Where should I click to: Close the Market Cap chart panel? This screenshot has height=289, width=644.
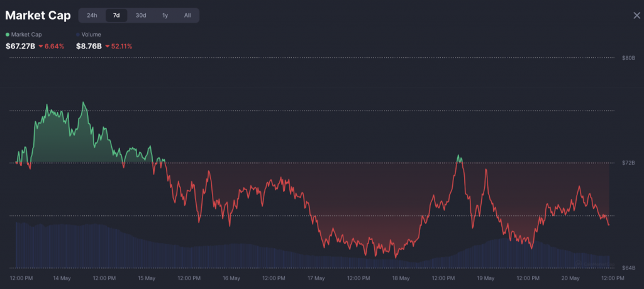point(636,15)
